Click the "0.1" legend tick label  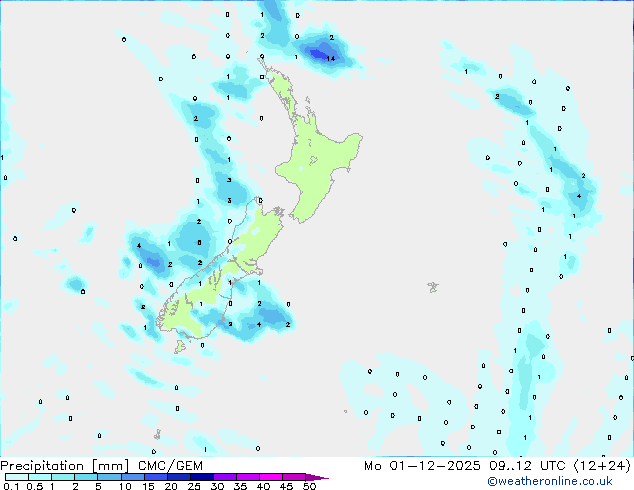click(x=11, y=486)
